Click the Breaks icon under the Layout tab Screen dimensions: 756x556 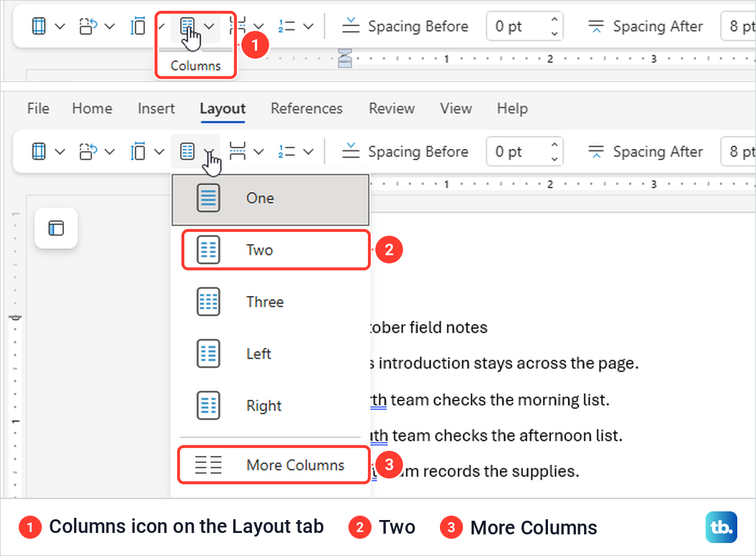coord(237,152)
